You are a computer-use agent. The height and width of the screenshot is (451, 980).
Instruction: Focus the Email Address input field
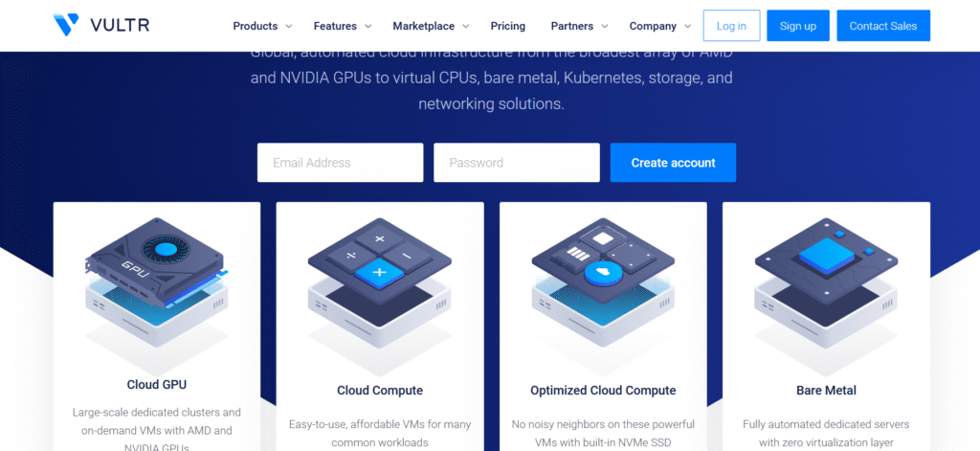tap(340, 163)
